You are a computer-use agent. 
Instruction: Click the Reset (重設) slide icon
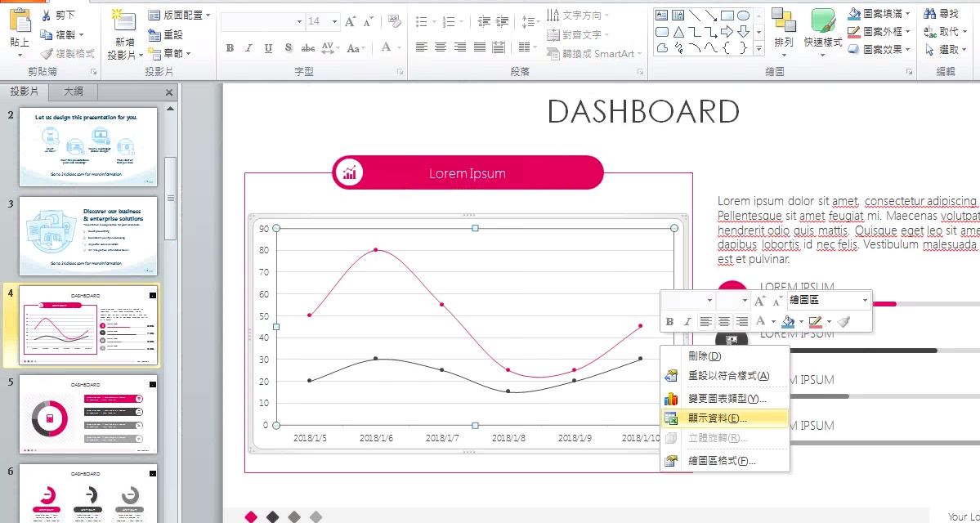(155, 35)
